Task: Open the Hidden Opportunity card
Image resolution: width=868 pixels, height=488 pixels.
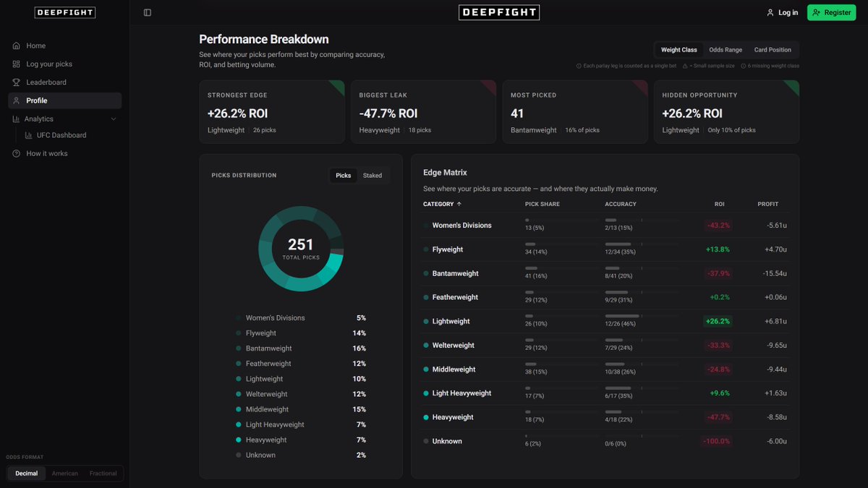Action: 727,112
